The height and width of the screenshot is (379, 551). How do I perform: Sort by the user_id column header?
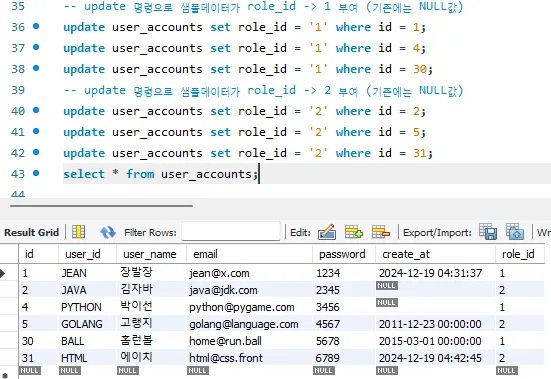[x=87, y=254]
